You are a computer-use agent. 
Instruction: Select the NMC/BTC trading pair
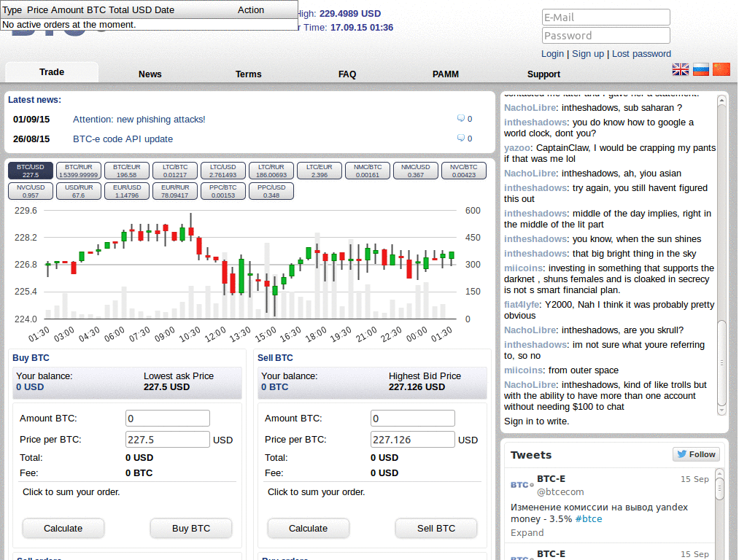point(368,171)
